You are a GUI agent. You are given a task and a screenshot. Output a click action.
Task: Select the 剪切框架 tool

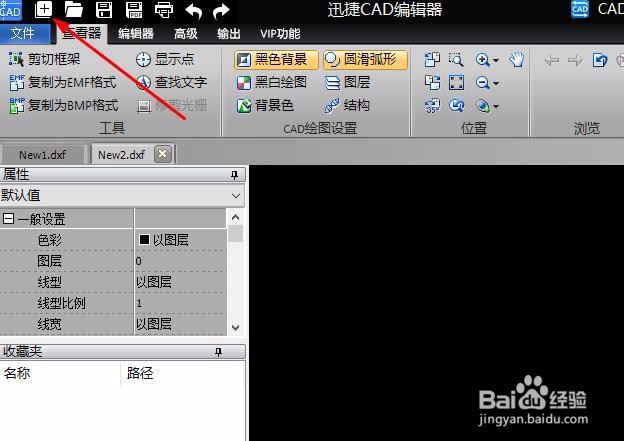tap(44, 59)
